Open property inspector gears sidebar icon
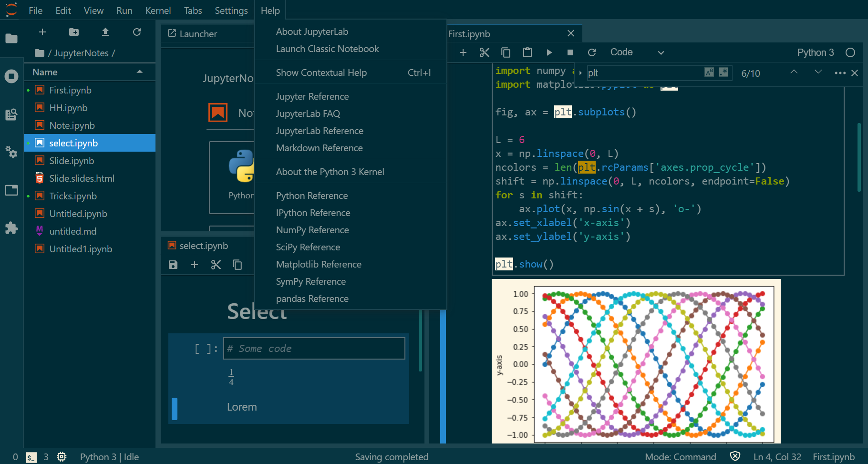This screenshot has height=464, width=868. (11, 152)
